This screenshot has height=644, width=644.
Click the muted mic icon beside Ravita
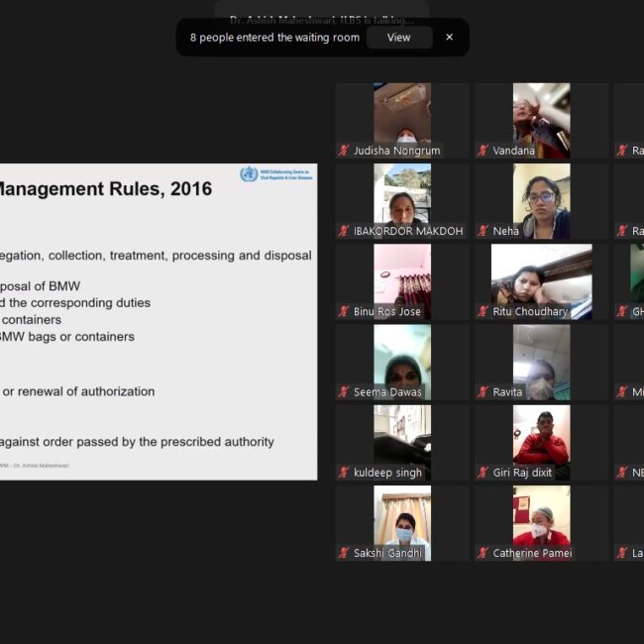483,392
